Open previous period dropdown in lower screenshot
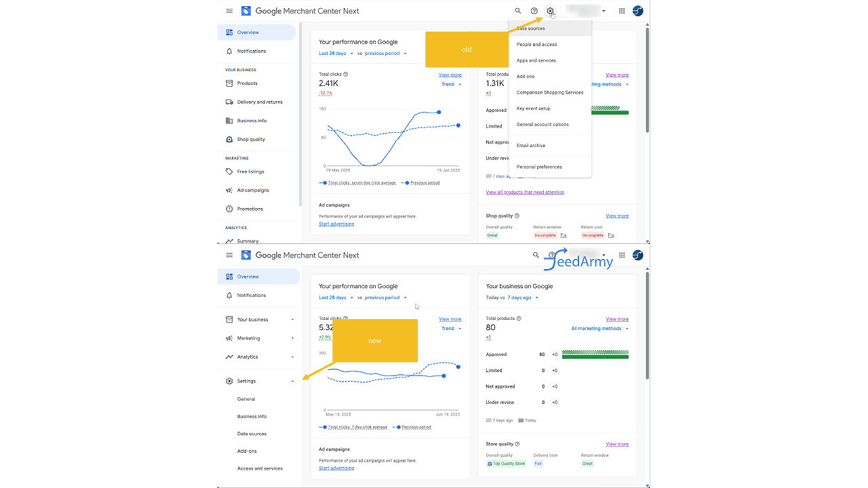Image resolution: width=868 pixels, height=488 pixels. (386, 298)
